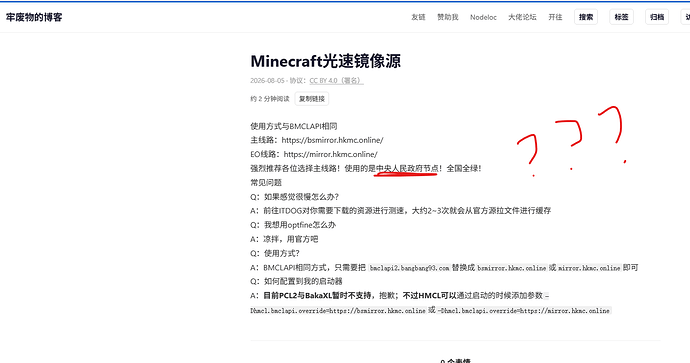Click the ITDOG answer line
Viewport: 690px width, 363px height.
pos(400,211)
